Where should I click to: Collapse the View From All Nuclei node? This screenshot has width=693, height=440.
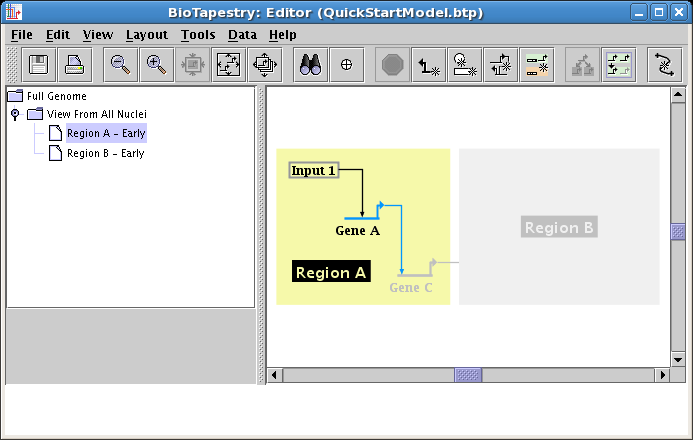pos(15,115)
